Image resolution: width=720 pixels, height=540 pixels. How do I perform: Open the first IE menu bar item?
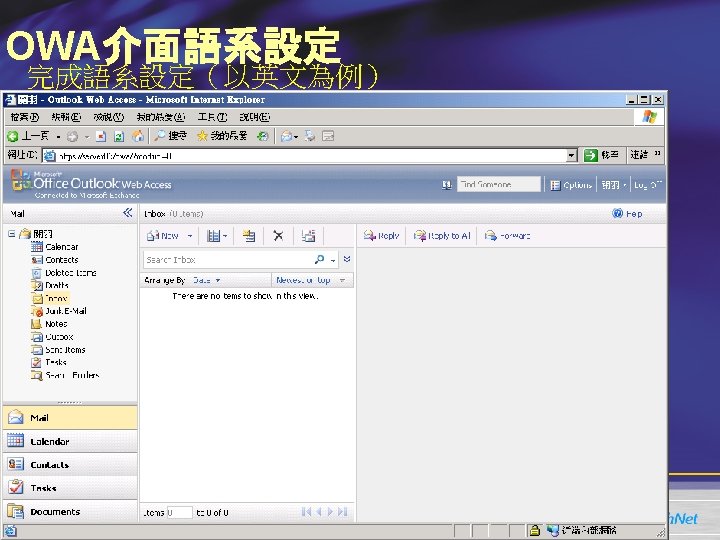click(25, 117)
